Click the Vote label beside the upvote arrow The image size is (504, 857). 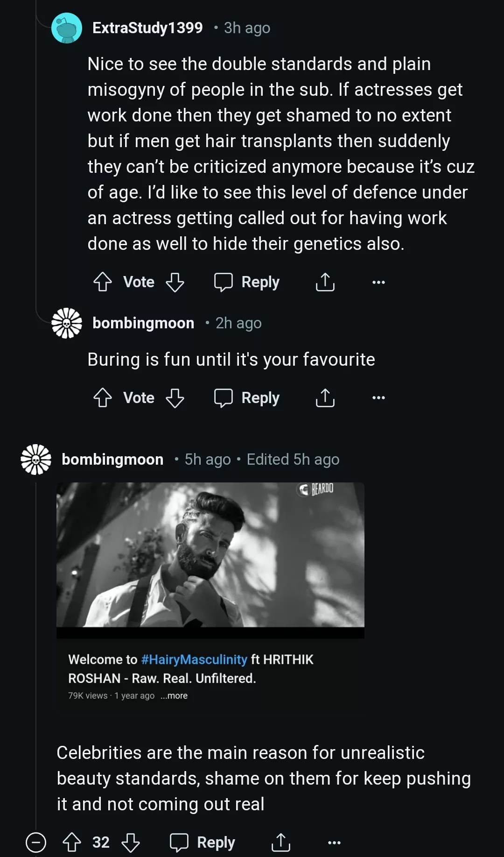click(x=139, y=282)
